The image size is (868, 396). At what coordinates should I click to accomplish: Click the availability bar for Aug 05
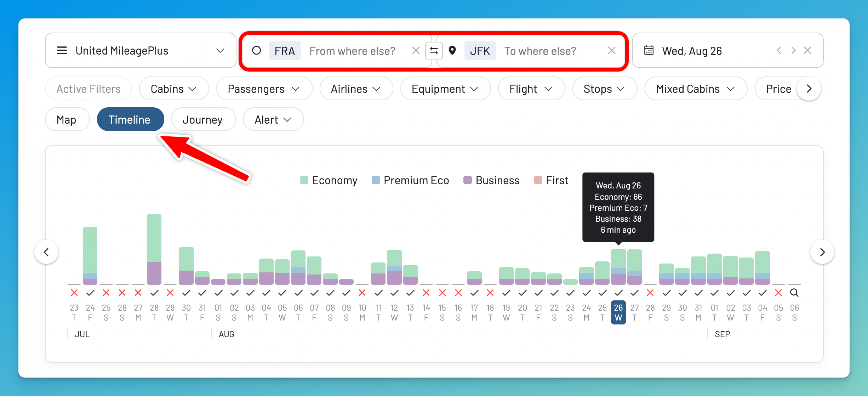pyautogui.click(x=282, y=272)
